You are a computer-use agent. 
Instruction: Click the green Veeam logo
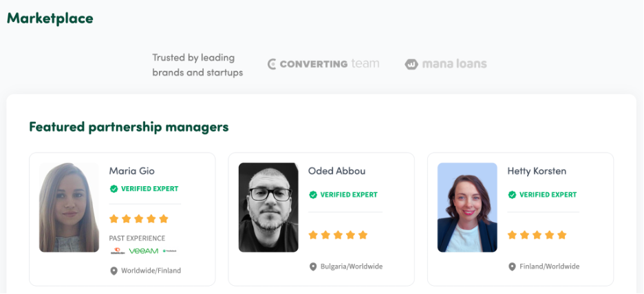143,251
